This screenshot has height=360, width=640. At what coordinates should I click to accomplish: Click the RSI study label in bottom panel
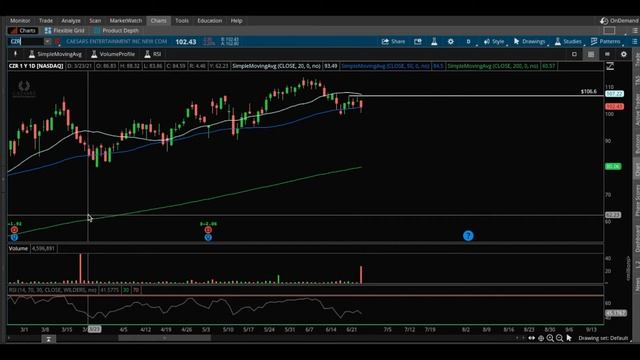52,290
